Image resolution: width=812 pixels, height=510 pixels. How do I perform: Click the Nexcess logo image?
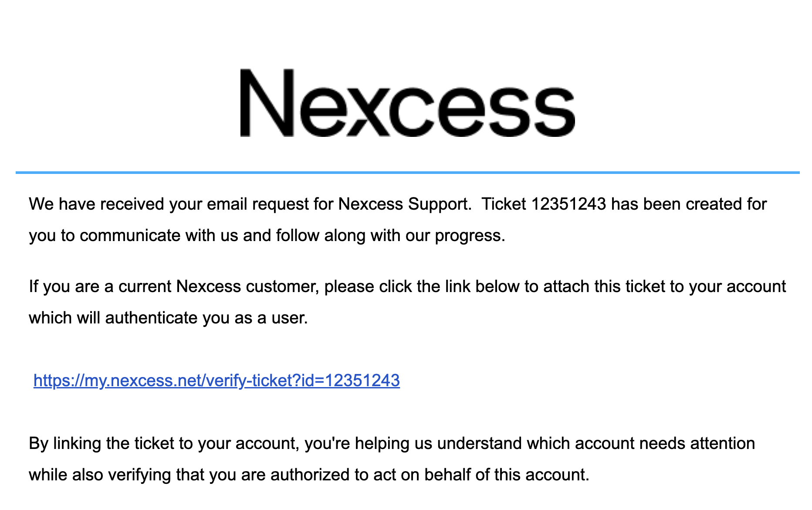tap(407, 103)
